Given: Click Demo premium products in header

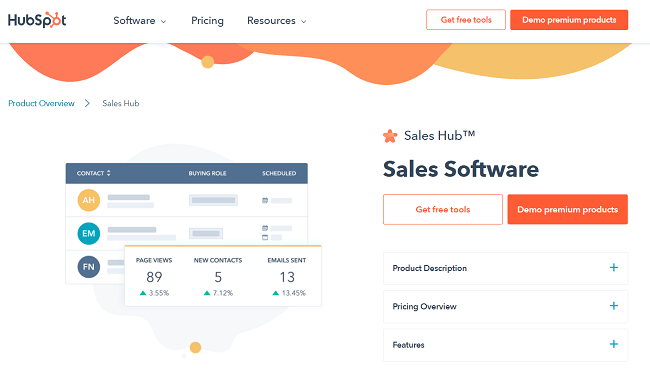Looking at the screenshot, I should [x=569, y=20].
